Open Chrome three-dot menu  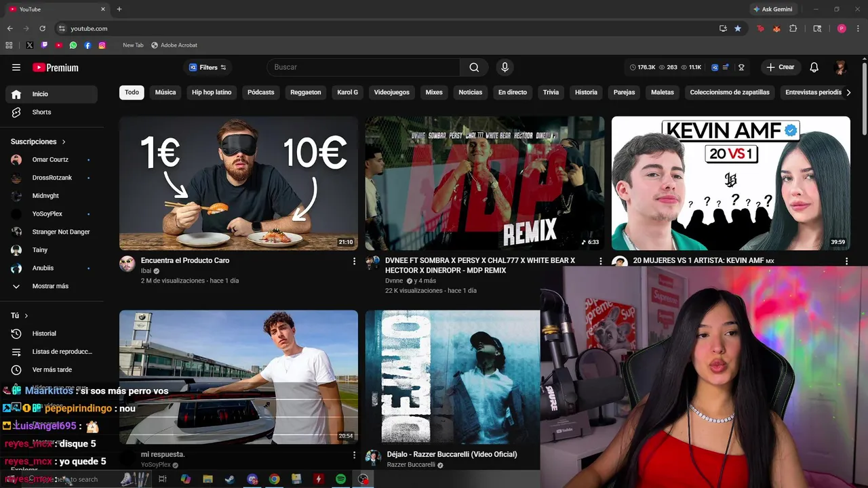(858, 28)
